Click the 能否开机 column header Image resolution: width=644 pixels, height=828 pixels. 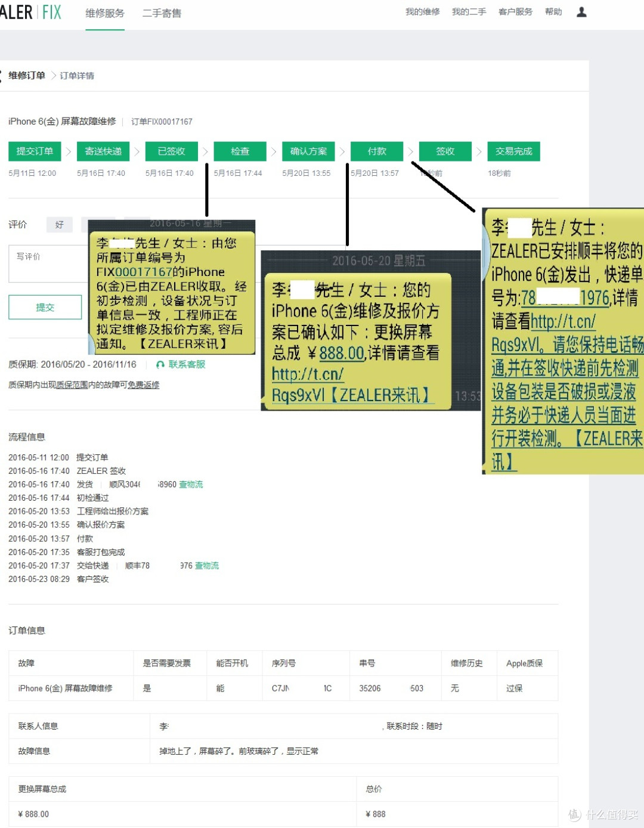click(x=232, y=663)
